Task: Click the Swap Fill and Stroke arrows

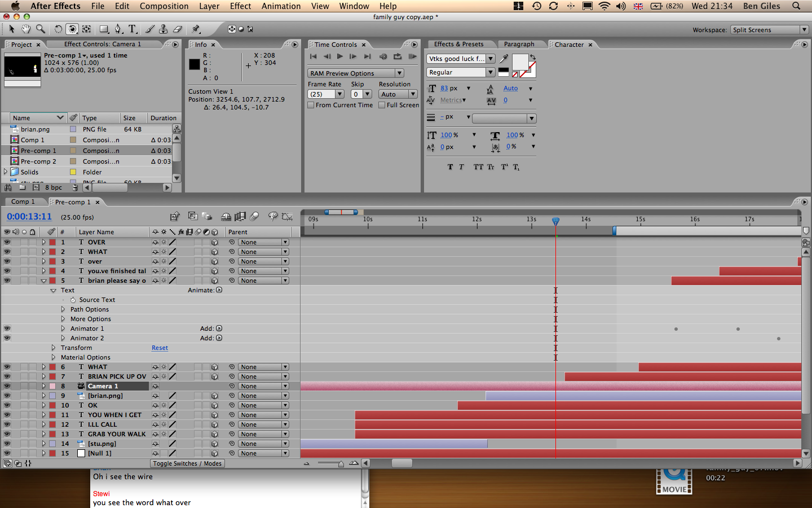Action: (533, 57)
